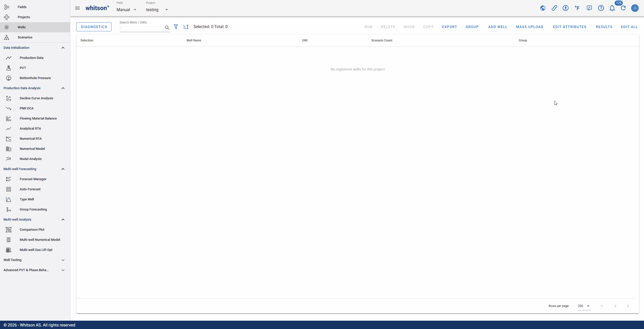Open the globe icon in header
This screenshot has height=329, width=644.
pyautogui.click(x=543, y=8)
